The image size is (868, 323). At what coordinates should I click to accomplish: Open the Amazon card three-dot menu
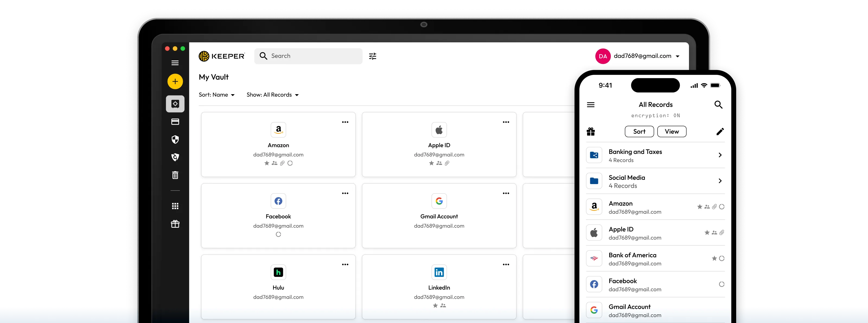coord(345,122)
